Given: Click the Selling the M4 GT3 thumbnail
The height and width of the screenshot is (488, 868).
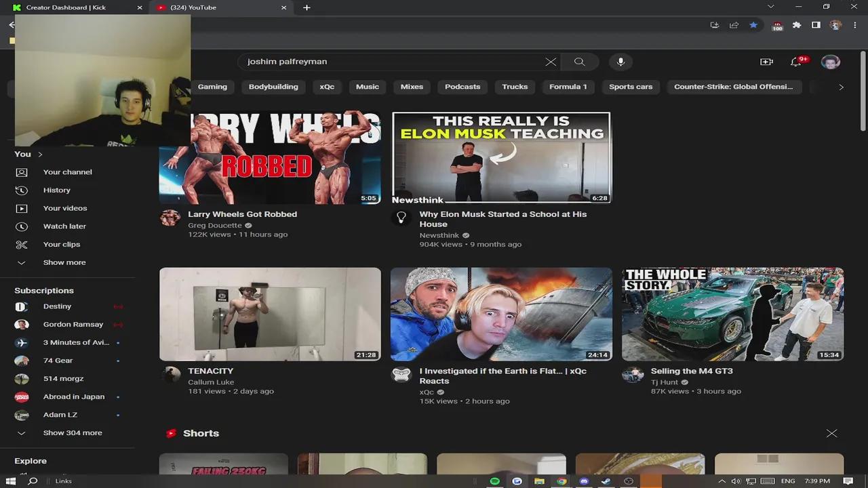Looking at the screenshot, I should [x=732, y=314].
